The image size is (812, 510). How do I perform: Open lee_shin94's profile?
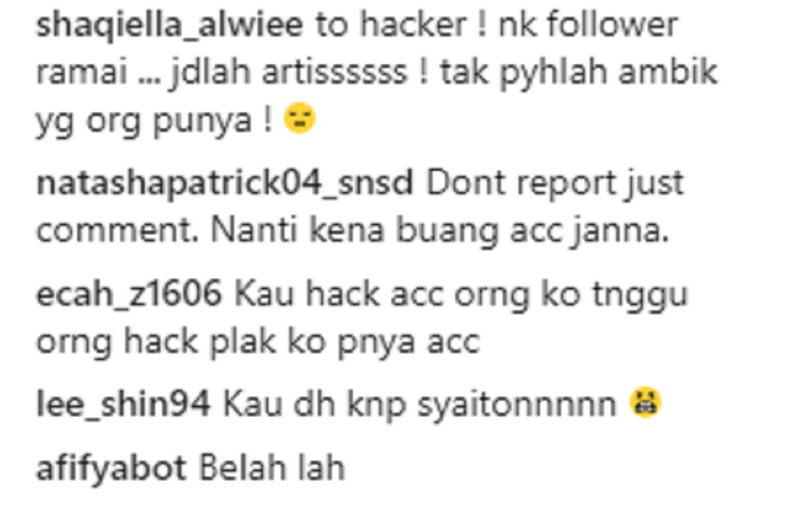(x=123, y=404)
